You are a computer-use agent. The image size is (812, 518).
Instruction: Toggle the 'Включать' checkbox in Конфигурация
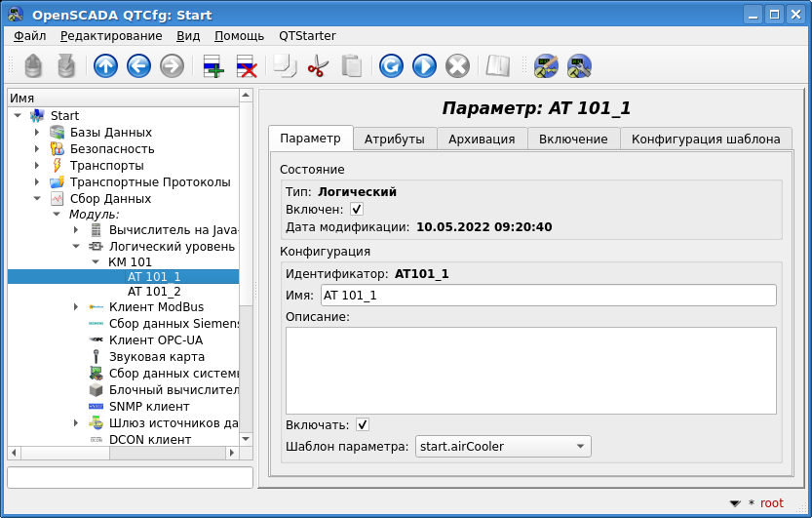pyautogui.click(x=363, y=424)
